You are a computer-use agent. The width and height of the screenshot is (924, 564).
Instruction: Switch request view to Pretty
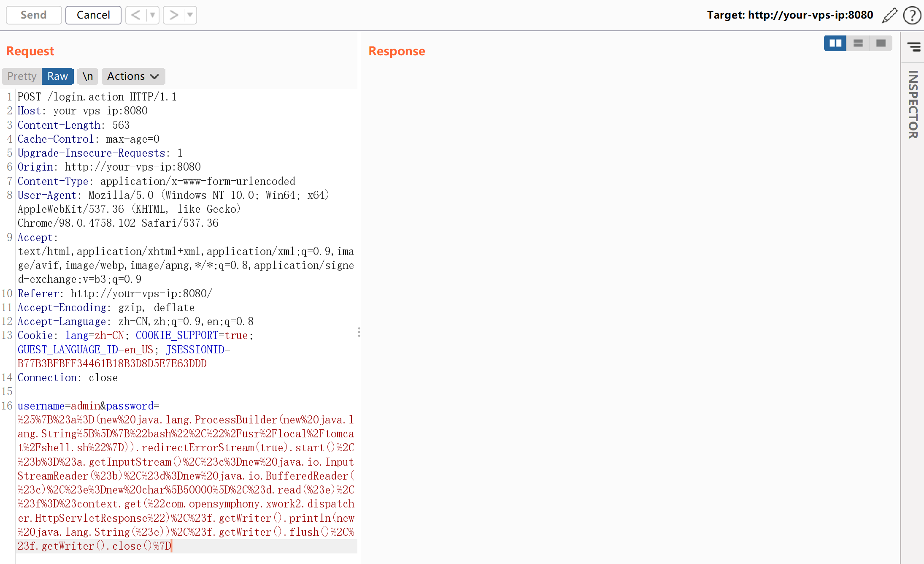point(22,76)
